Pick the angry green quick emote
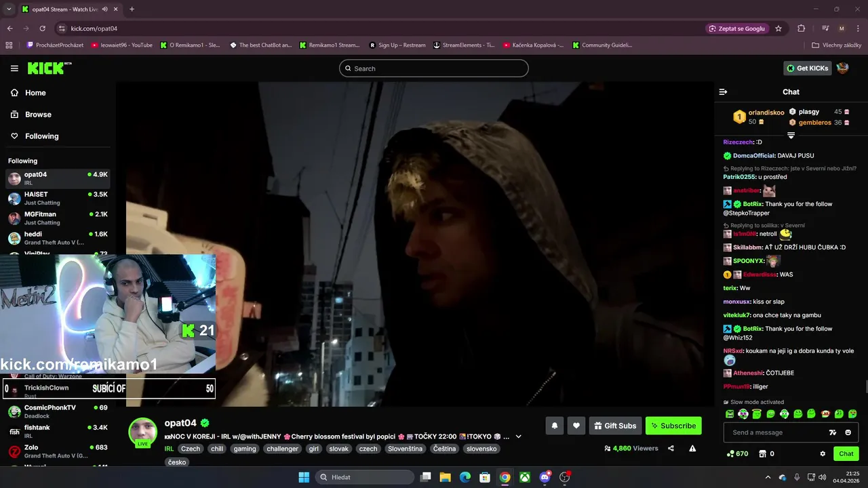 point(730,413)
